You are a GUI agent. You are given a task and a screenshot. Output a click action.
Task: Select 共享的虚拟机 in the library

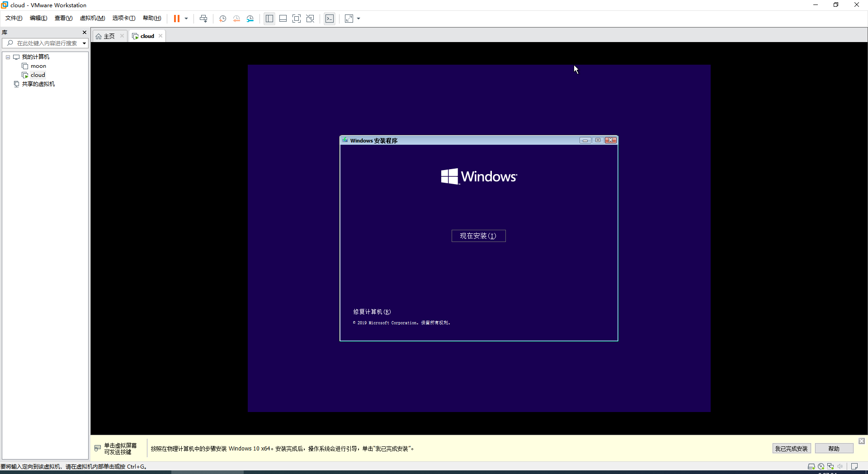click(x=38, y=84)
